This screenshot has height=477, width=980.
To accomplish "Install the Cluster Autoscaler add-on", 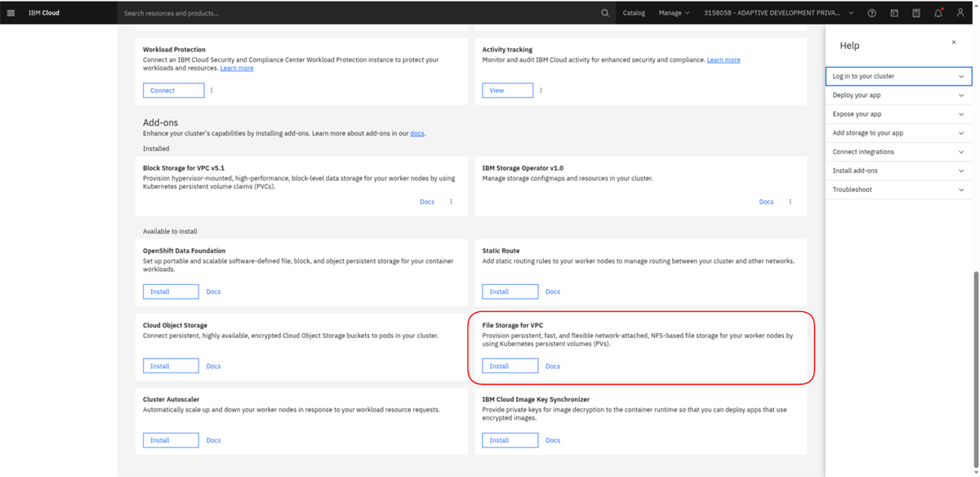I will coord(171,440).
